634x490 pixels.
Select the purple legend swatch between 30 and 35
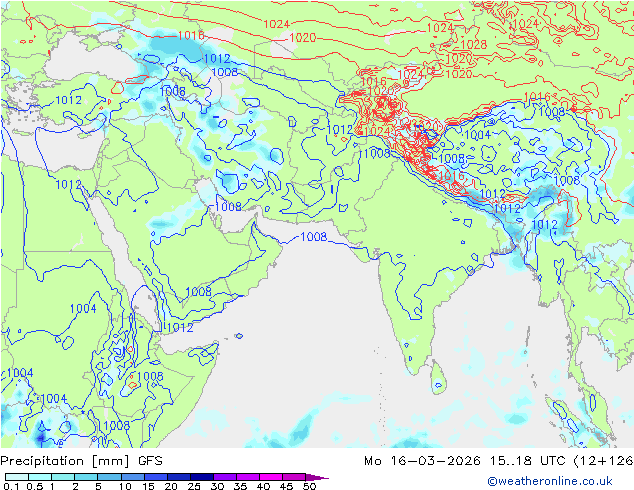point(225,477)
